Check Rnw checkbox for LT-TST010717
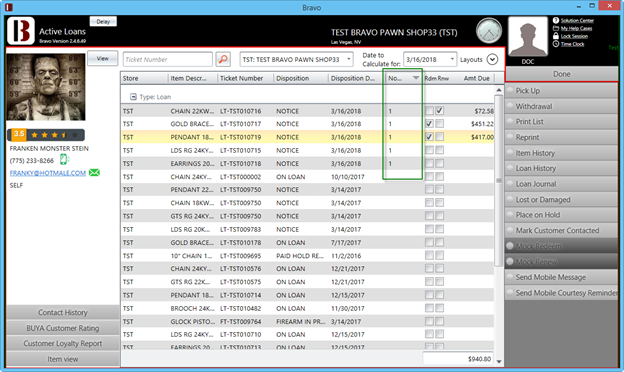This screenshot has height=372, width=624. click(x=439, y=124)
